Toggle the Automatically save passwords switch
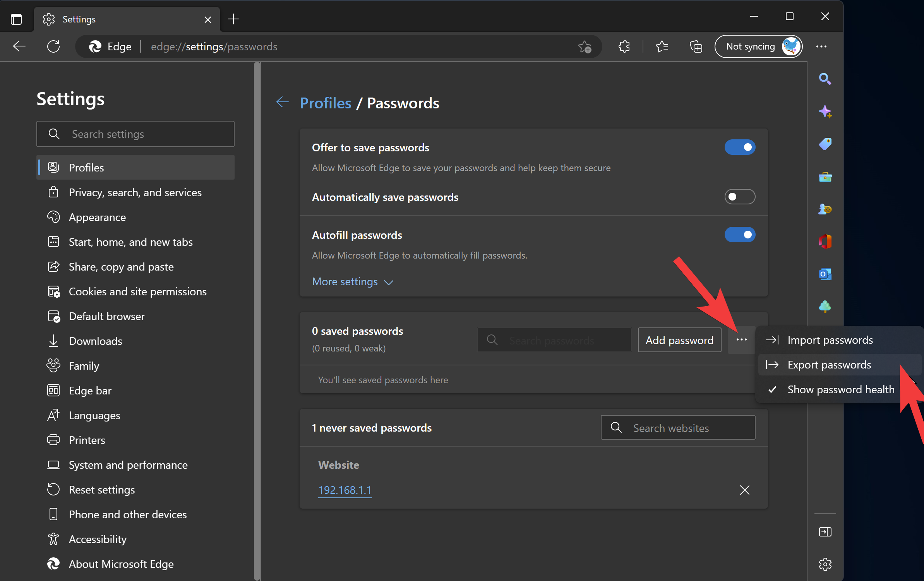 coord(740,197)
